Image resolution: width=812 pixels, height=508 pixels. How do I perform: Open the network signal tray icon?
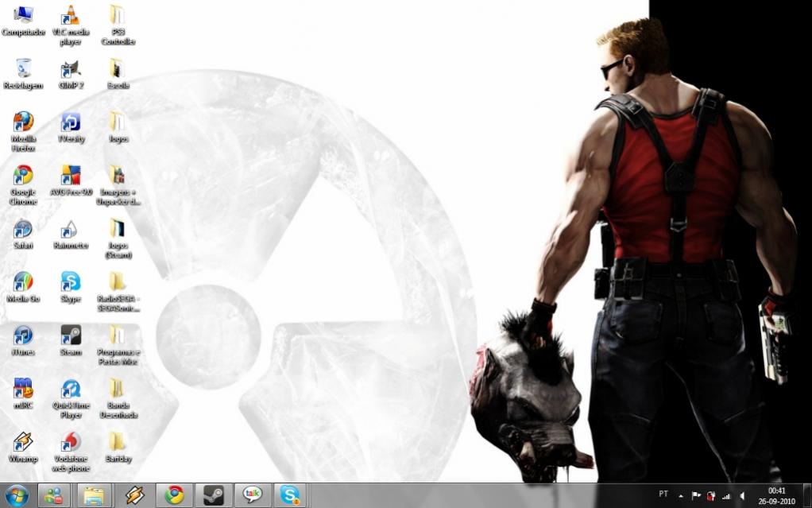(x=726, y=496)
